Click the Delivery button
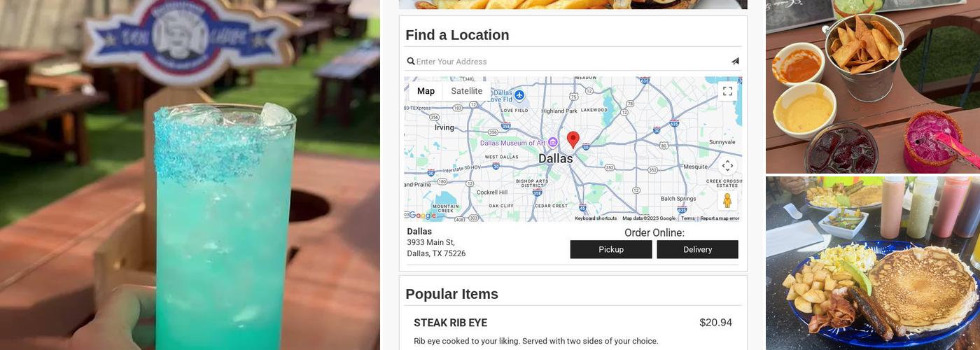The image size is (980, 350). pyautogui.click(x=697, y=249)
